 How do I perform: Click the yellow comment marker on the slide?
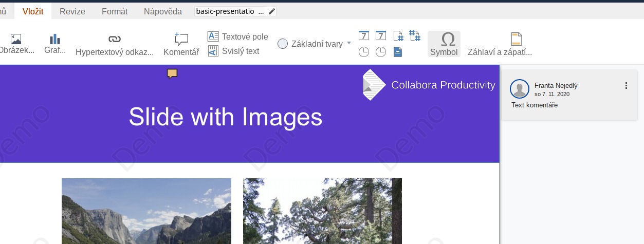[x=172, y=73]
